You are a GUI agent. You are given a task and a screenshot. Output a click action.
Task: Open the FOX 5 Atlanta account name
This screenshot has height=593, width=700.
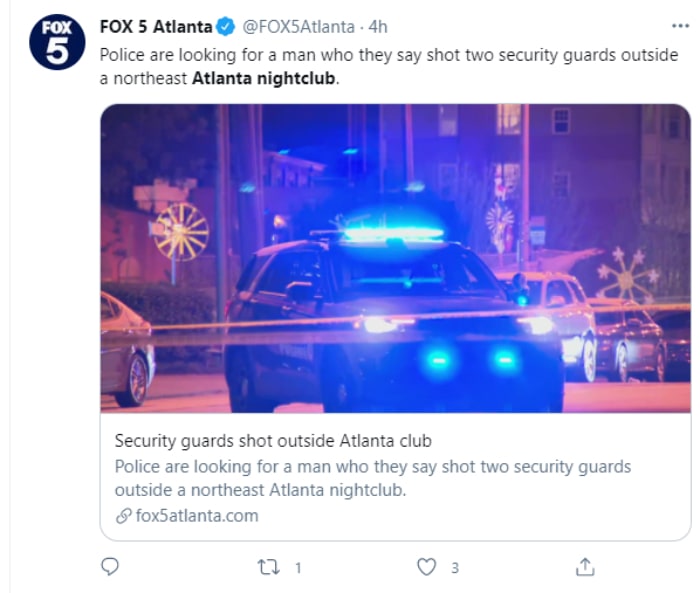156,27
